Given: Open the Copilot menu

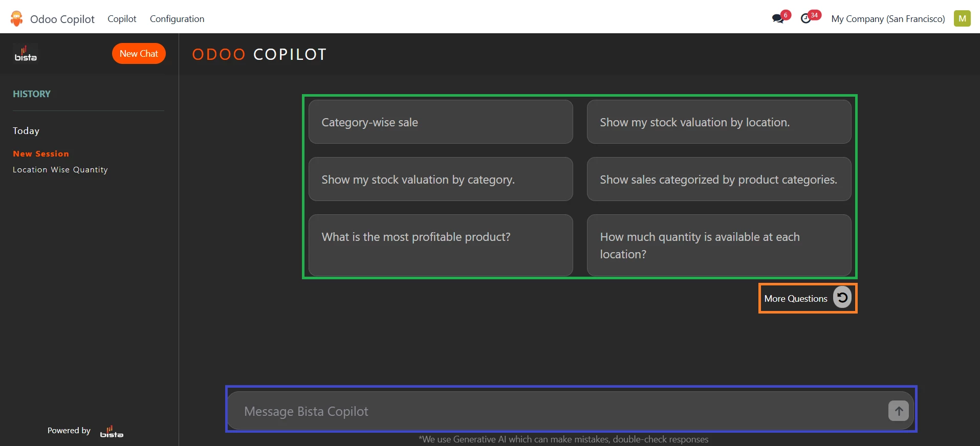Looking at the screenshot, I should tap(122, 19).
